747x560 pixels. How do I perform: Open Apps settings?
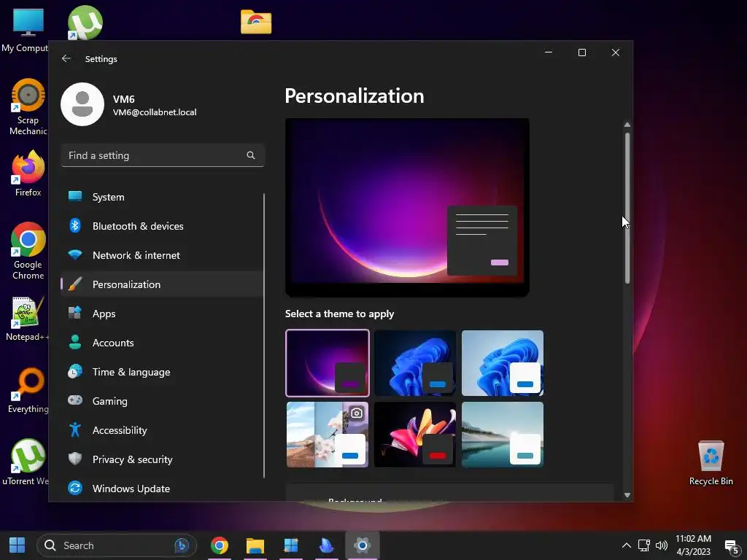162,314
